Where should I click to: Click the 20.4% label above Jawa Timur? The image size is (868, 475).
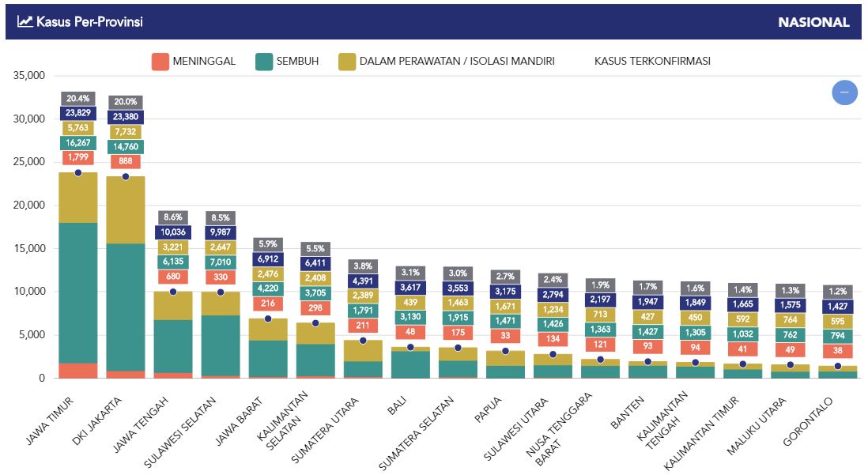pos(78,99)
